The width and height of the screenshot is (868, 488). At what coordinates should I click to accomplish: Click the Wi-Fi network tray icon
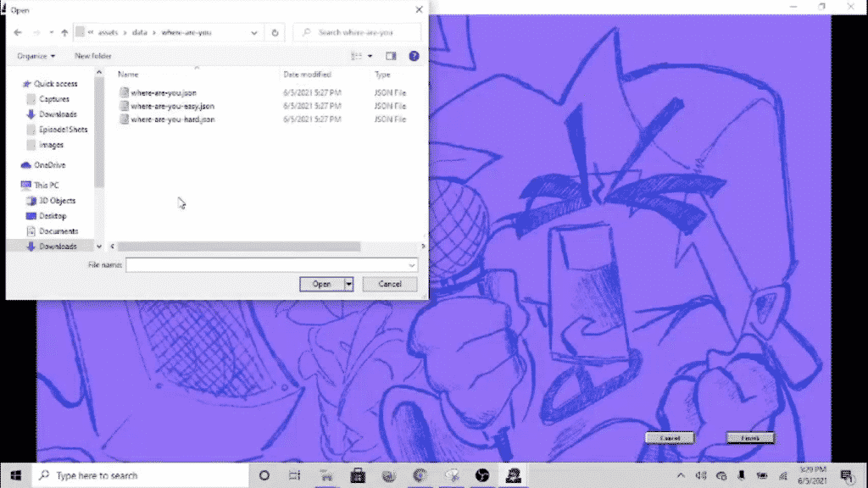click(782, 475)
